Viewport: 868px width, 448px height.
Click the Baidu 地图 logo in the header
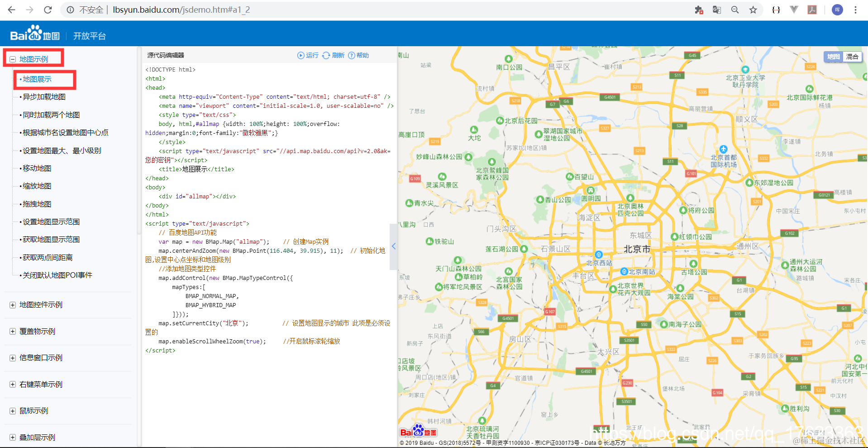point(35,33)
